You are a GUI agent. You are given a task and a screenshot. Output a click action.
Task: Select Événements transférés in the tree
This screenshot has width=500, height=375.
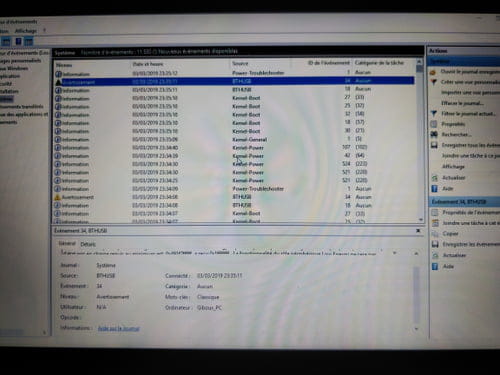tap(22, 107)
